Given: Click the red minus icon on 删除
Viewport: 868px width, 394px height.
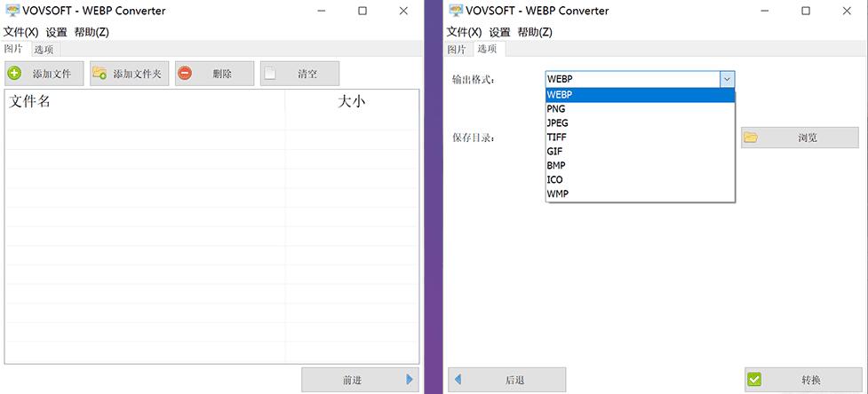Looking at the screenshot, I should click(x=185, y=74).
